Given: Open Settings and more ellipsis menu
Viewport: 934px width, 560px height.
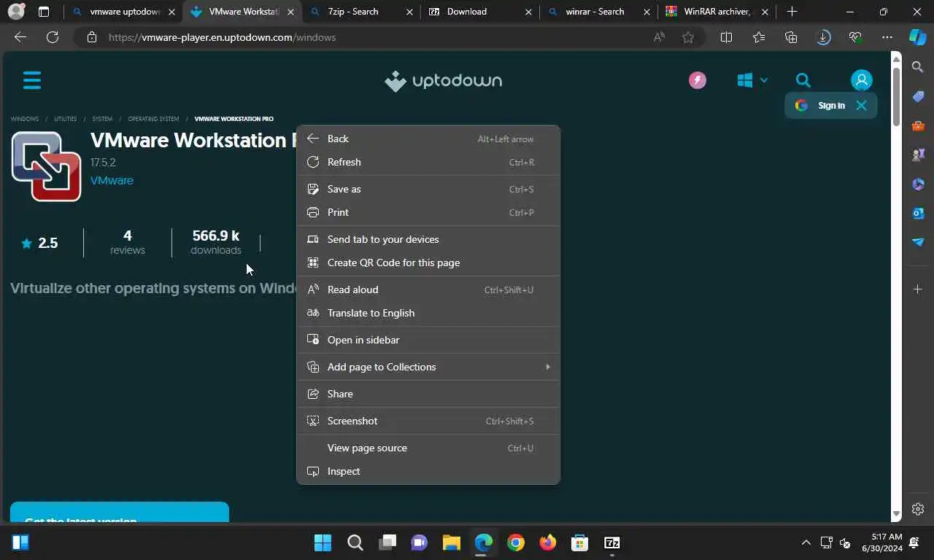Looking at the screenshot, I should click(x=887, y=37).
